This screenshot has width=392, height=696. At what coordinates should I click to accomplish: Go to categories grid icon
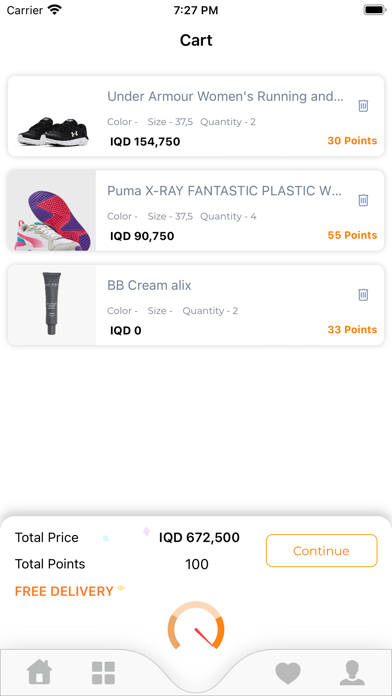click(103, 673)
